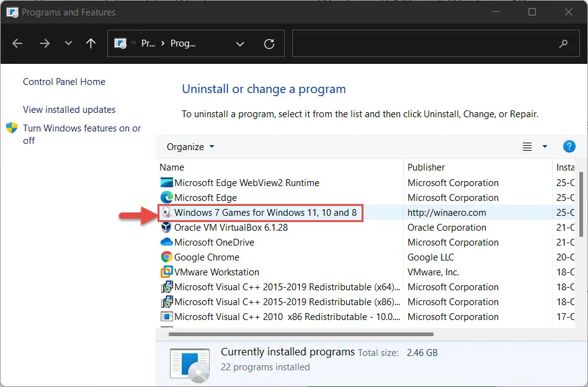The image size is (588, 387).
Task: Open View installed updates link
Action: [x=69, y=110]
